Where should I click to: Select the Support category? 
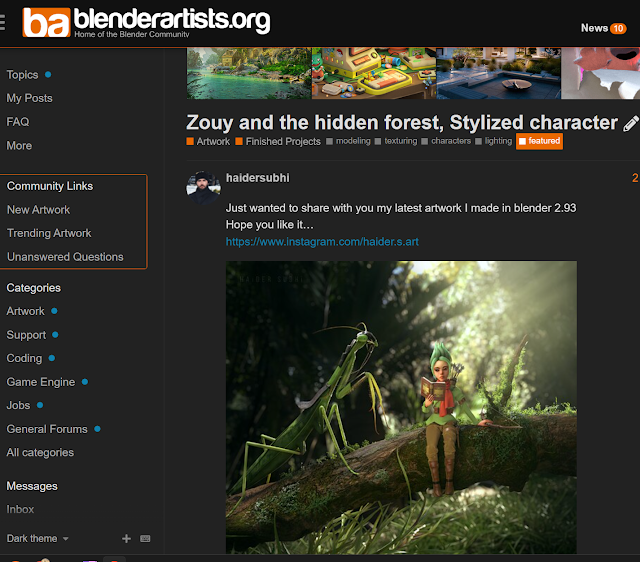26,335
